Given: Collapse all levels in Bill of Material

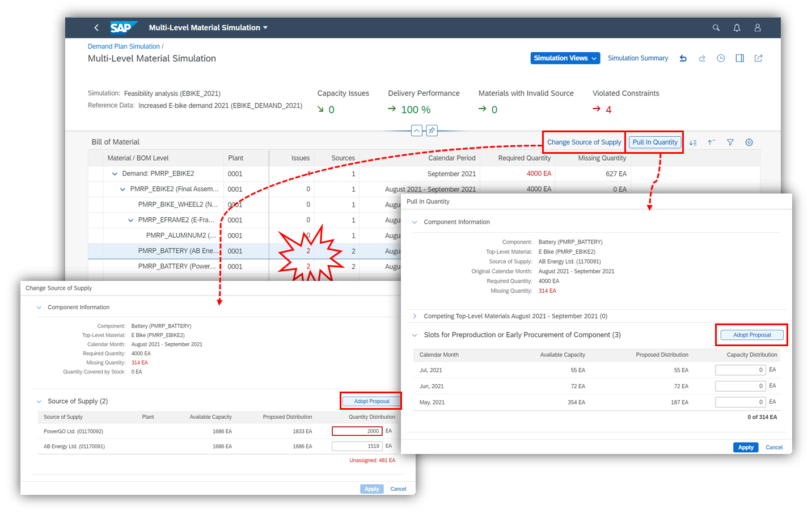Looking at the screenshot, I should click(711, 142).
